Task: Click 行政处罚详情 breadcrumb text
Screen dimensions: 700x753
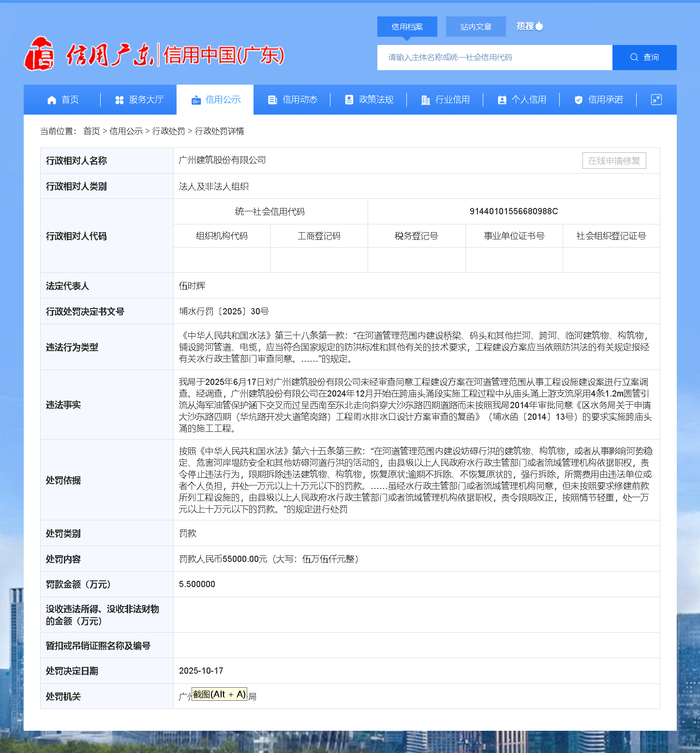Action: click(x=220, y=131)
